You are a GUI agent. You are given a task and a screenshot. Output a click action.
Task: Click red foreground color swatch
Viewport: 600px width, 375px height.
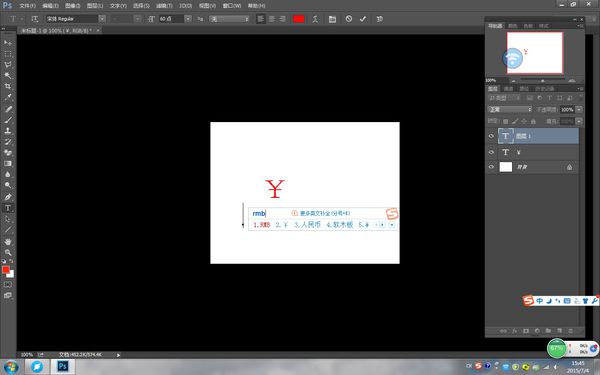(6, 270)
